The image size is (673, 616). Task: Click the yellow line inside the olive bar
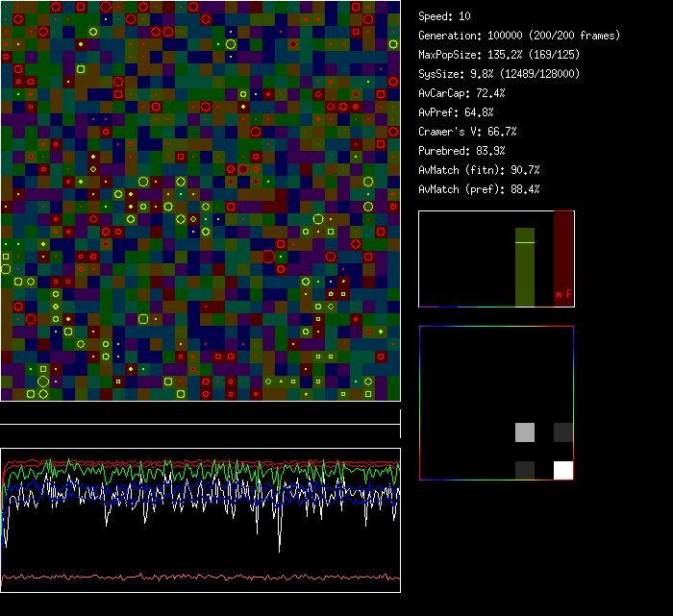(524, 243)
